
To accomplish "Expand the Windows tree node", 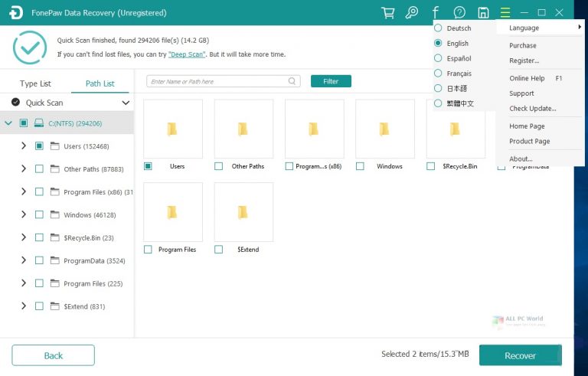I will 24,214.
